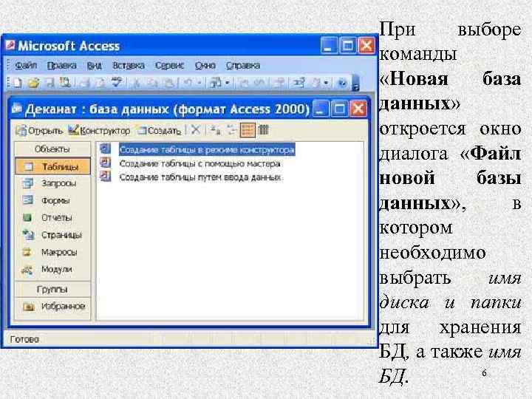Viewport: 532px width, 399px height.
Task: Click the Открыть button in database window
Action: pyautogui.click(x=39, y=130)
